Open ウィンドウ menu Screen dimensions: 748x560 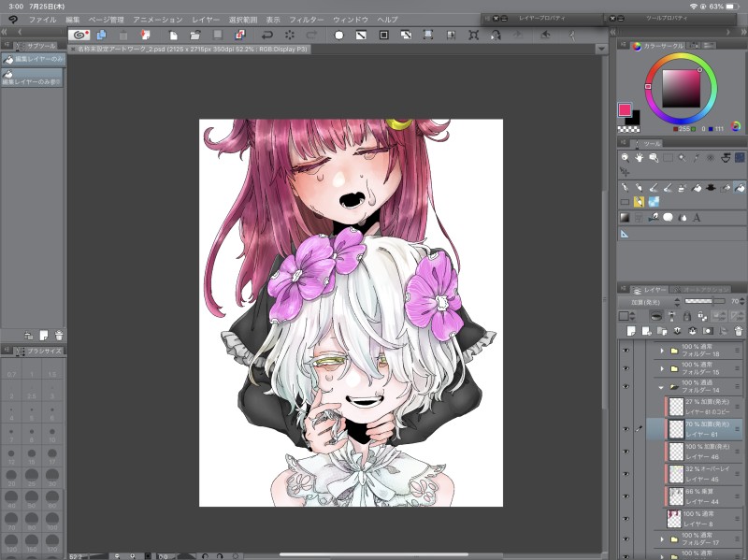coord(351,20)
